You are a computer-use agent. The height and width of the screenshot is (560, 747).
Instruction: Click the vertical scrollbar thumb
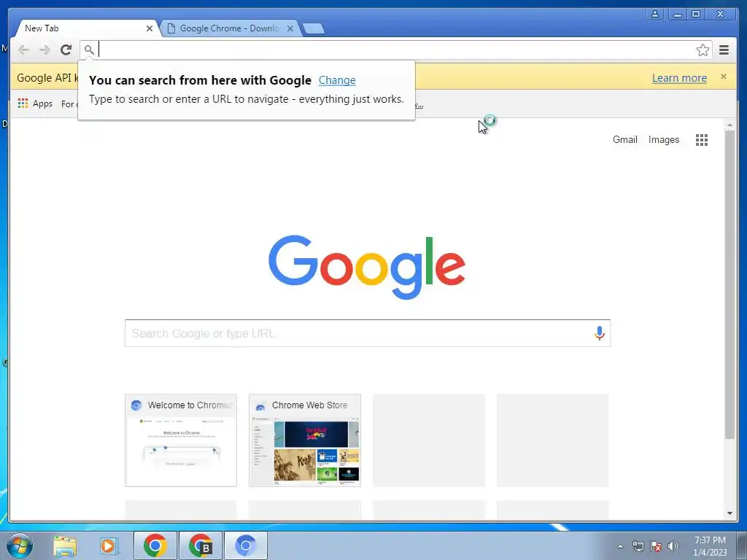pyautogui.click(x=729, y=284)
